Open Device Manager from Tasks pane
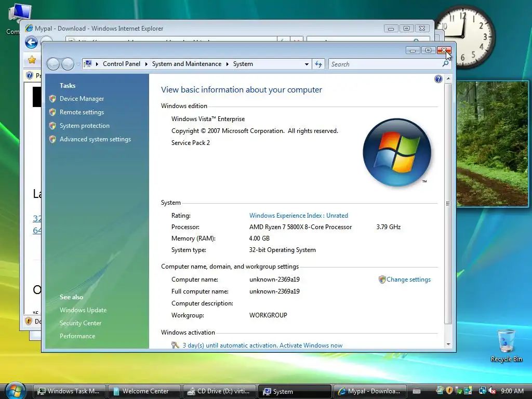532x399 pixels. click(82, 99)
